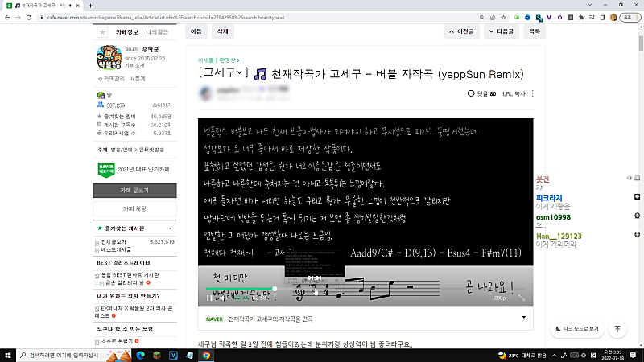The image size is (644, 362).
Task: Click the Windows taskbar search box
Action: [74, 355]
